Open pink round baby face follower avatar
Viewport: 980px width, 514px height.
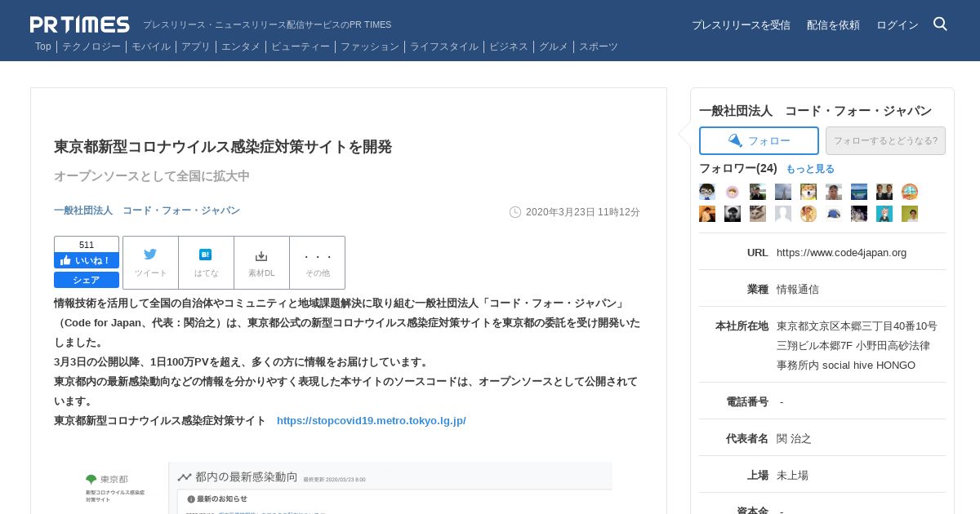(x=733, y=192)
